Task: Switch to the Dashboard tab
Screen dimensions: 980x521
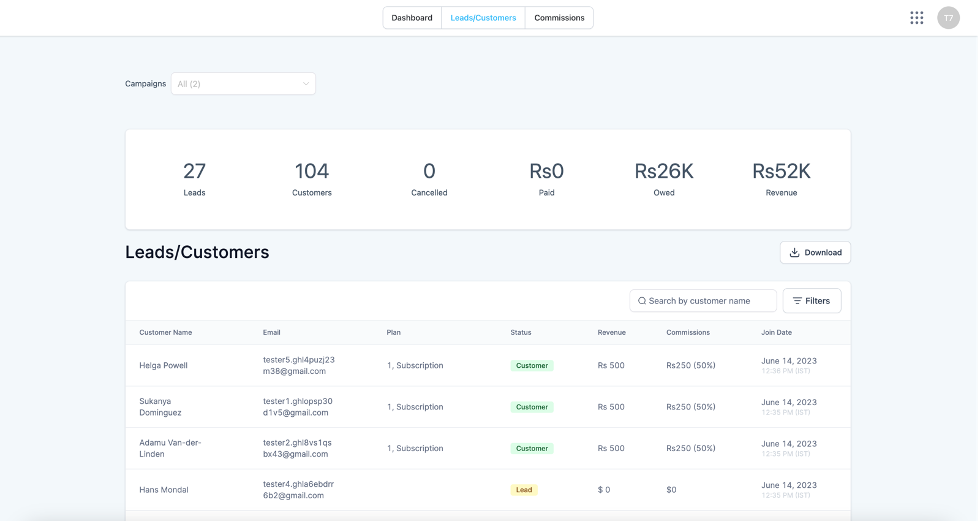Action: tap(412, 18)
